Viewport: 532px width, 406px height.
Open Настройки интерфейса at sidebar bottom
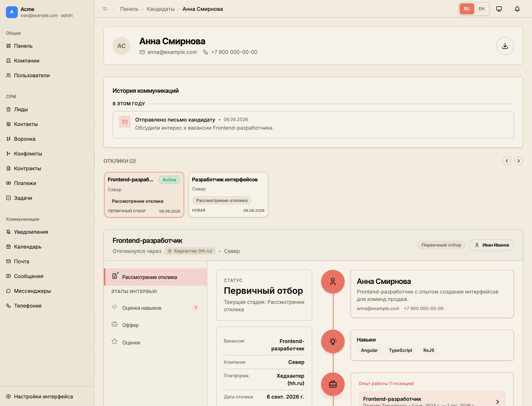47,397
